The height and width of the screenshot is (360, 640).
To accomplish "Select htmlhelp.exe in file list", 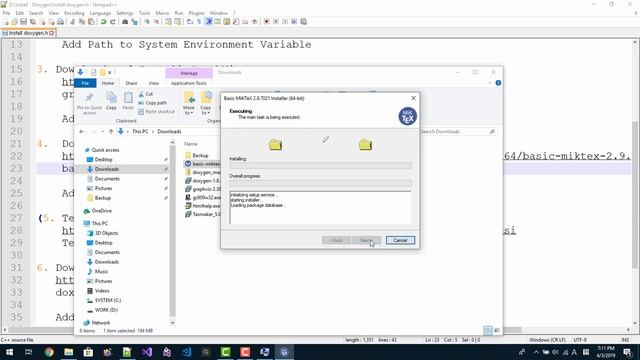I will (202, 206).
